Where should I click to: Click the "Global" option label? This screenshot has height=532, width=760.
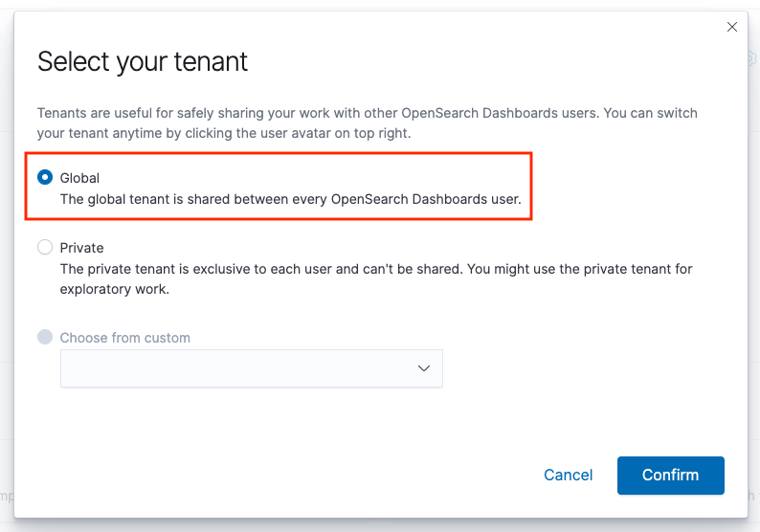pyautogui.click(x=79, y=178)
